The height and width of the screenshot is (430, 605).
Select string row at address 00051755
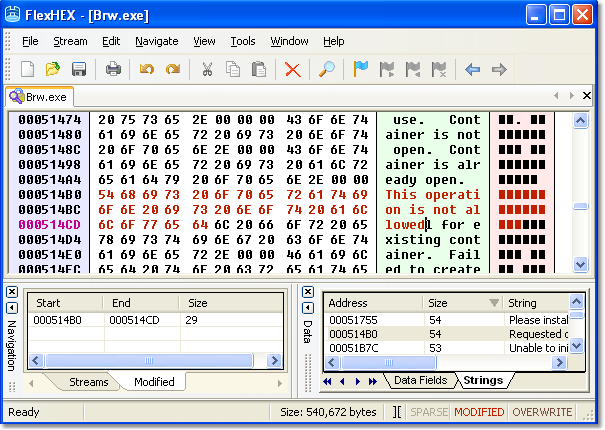pyautogui.click(x=446, y=320)
